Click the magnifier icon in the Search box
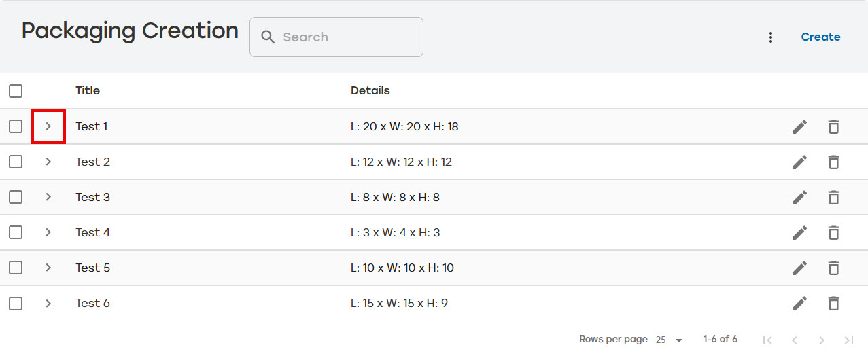This screenshot has width=868, height=364. tap(268, 37)
